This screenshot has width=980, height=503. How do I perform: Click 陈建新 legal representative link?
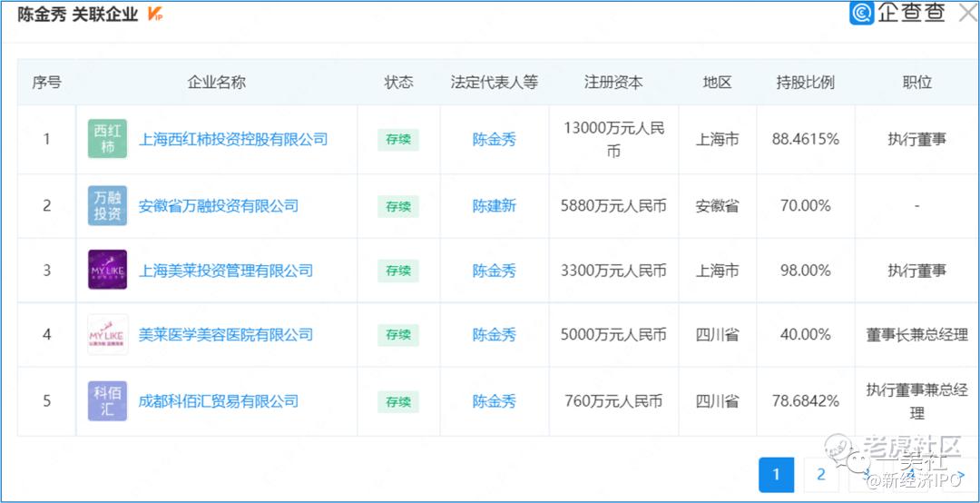point(495,206)
